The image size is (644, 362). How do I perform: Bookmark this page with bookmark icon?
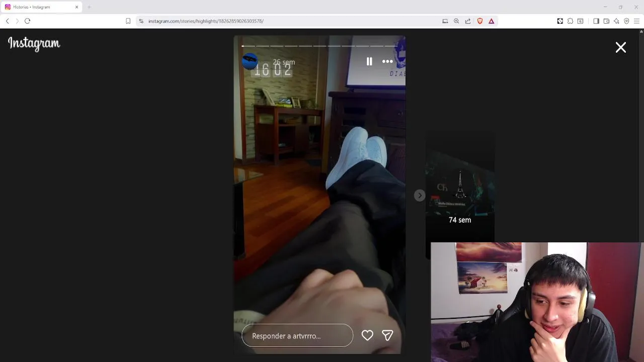pos(128,21)
